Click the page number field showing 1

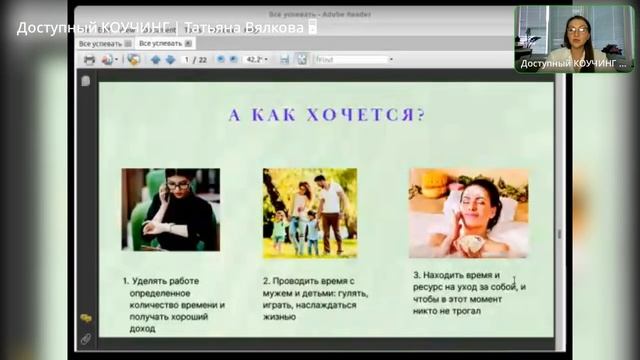click(x=187, y=60)
